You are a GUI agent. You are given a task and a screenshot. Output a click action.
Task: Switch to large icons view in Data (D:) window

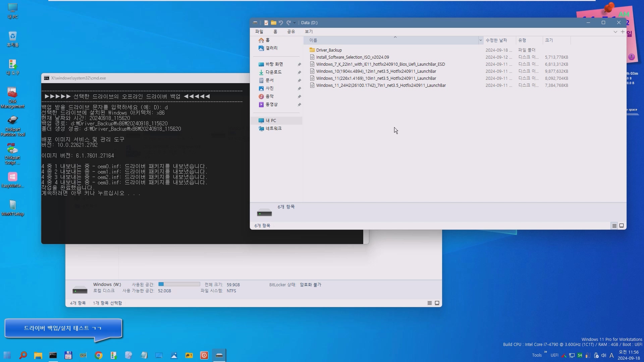click(622, 226)
